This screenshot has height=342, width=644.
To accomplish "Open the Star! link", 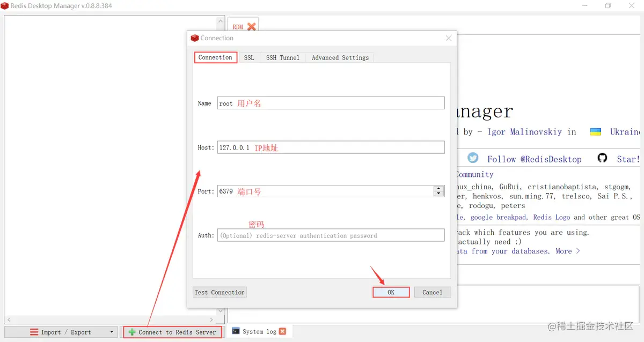I will 628,159.
